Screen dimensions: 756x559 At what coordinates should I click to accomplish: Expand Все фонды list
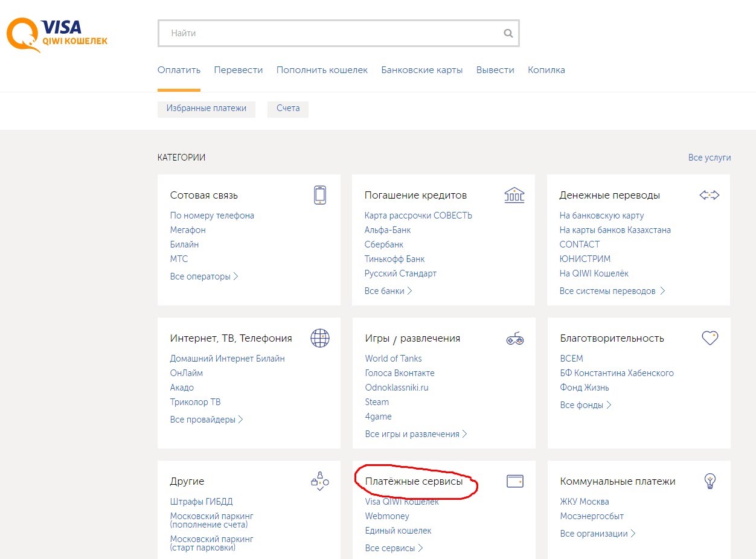tap(586, 405)
